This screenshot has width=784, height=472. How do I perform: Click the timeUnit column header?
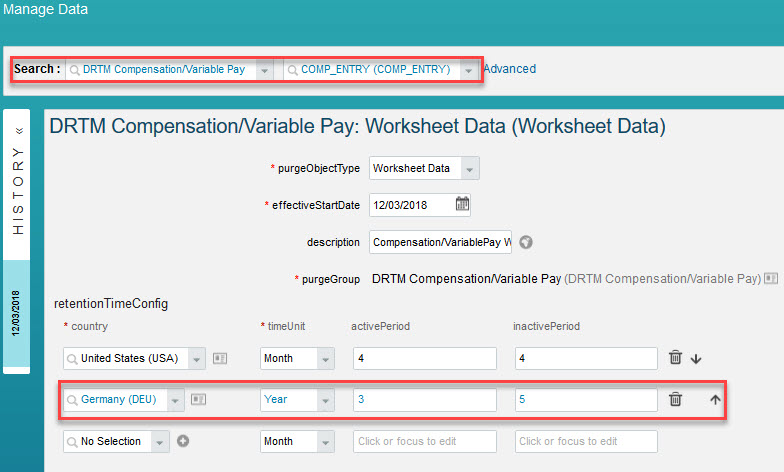[286, 326]
